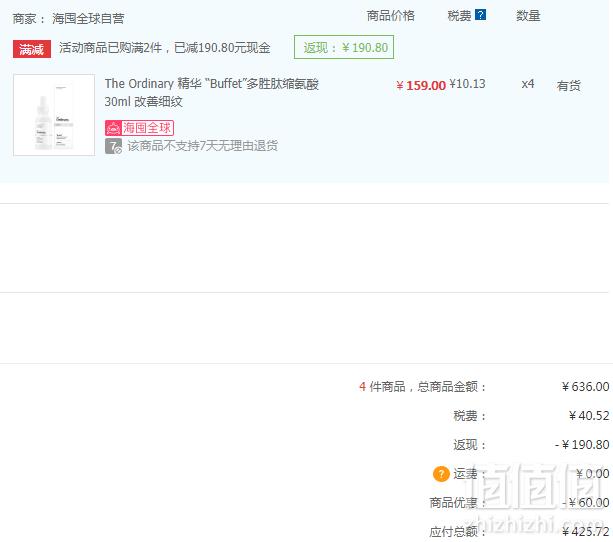Screen dimensions: 613x542
Task: Click the orange shipping fee help icon
Action: tap(441, 474)
